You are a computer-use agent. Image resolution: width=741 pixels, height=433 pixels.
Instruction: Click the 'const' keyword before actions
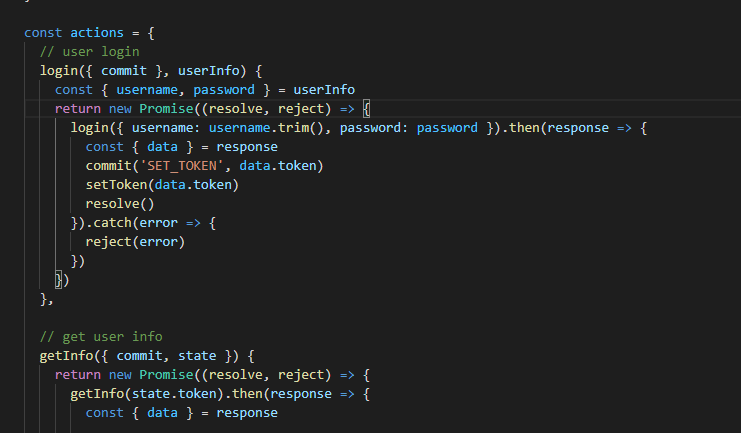43,33
